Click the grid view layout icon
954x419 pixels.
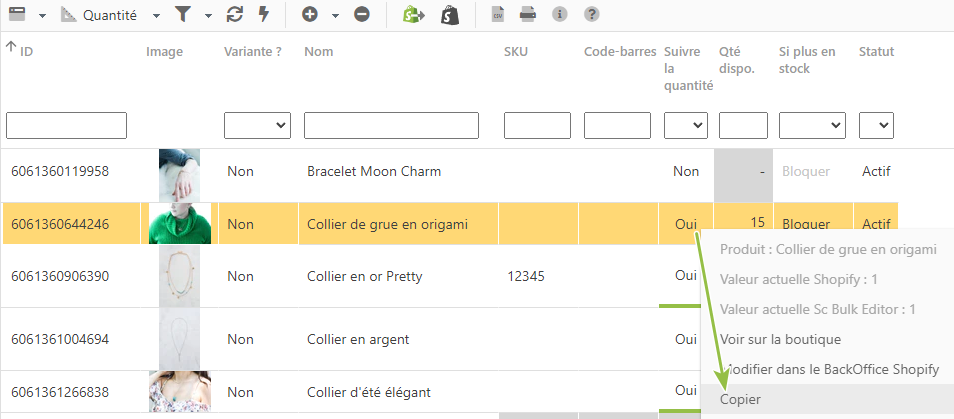pos(17,15)
